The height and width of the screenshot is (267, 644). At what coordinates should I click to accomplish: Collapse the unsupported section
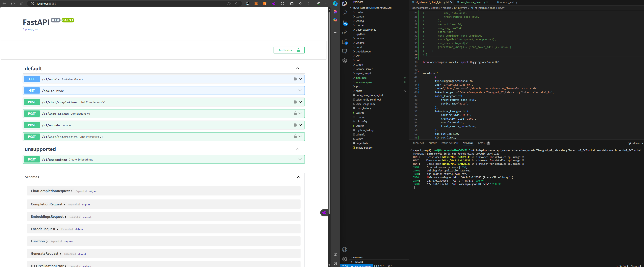click(x=298, y=149)
